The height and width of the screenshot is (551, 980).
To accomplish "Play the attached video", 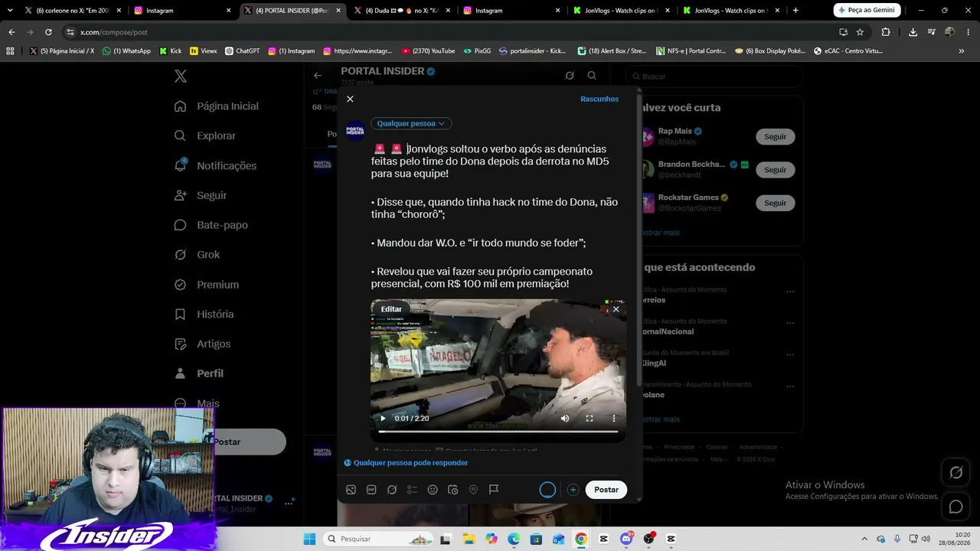I will tap(383, 419).
